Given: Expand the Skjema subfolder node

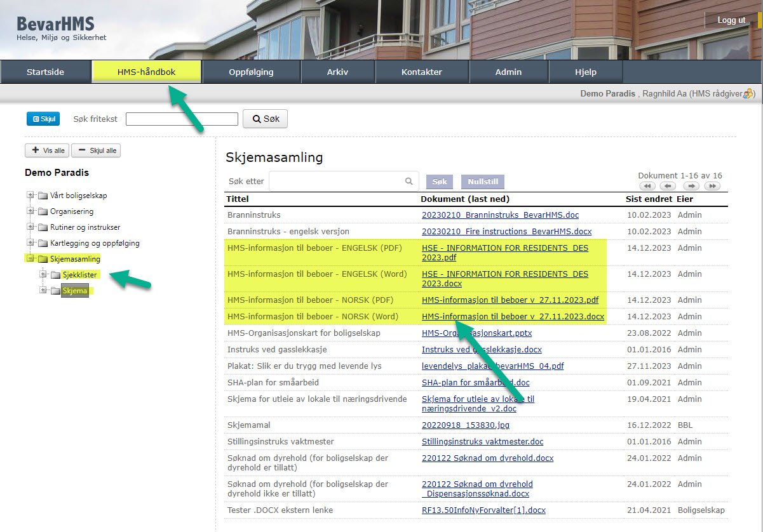Looking at the screenshot, I should (x=43, y=291).
